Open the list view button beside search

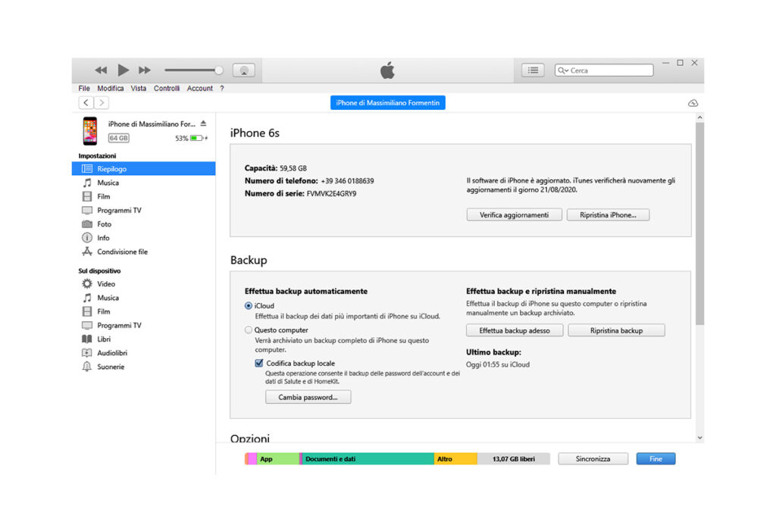(x=533, y=70)
